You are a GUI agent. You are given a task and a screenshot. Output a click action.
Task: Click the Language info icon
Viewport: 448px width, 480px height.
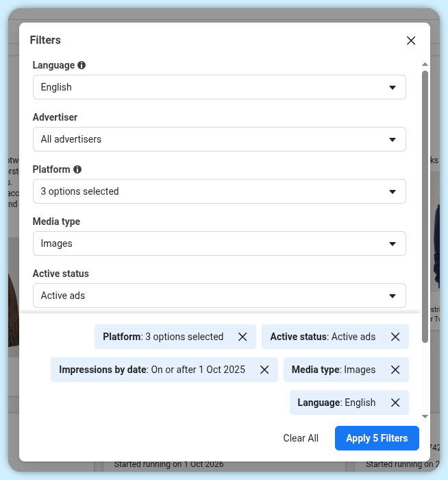click(x=82, y=65)
